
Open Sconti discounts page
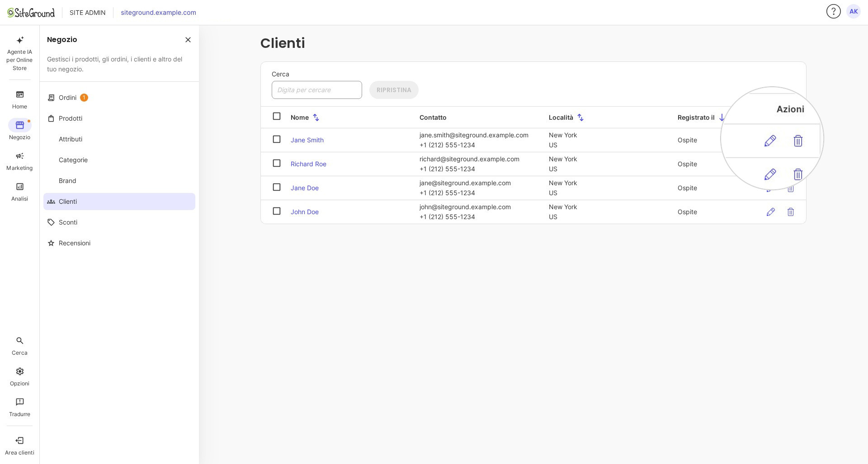[x=119, y=222]
